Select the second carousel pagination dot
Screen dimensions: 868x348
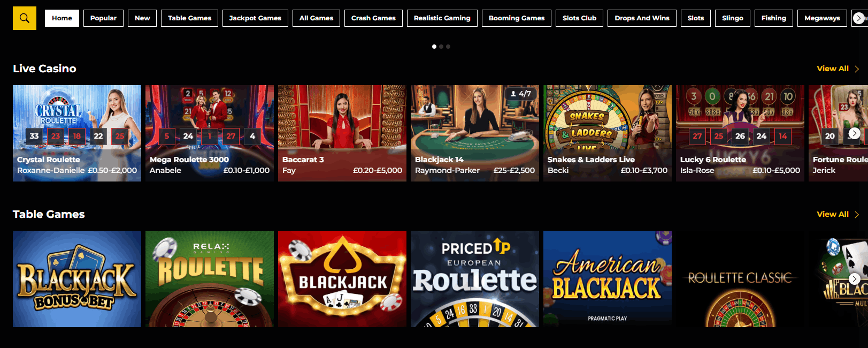pos(441,47)
